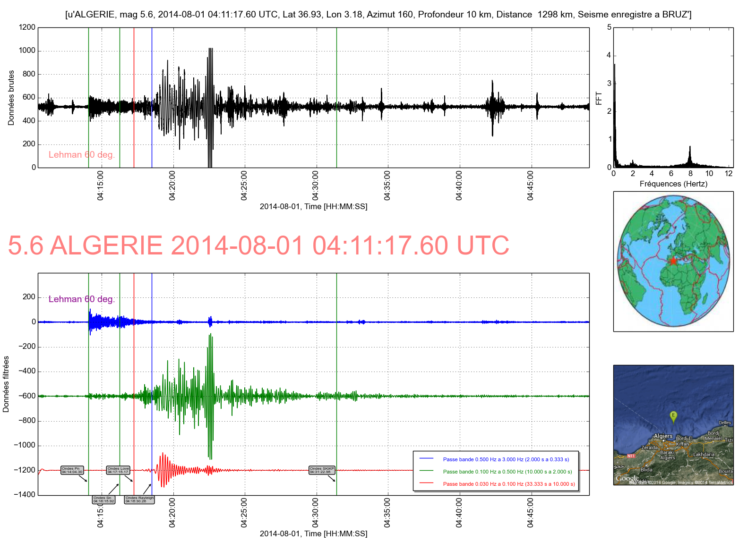Click the red 0.030–0.100 Hz legend entry text
The image size is (756, 550).
tap(508, 484)
